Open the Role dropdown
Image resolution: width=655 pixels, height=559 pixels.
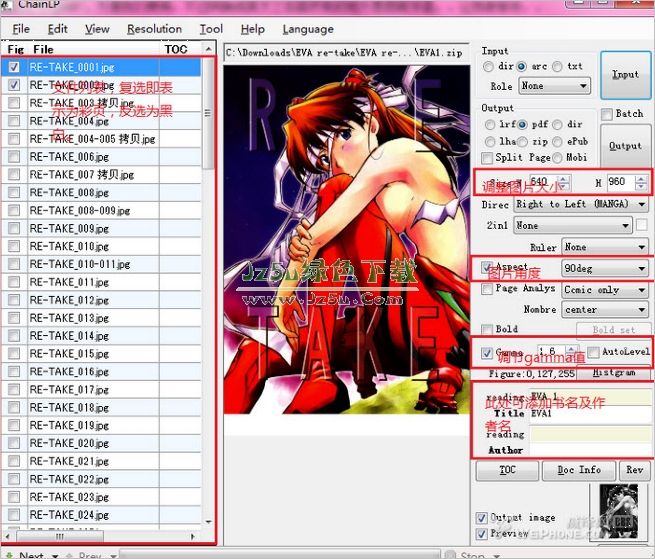click(x=554, y=86)
